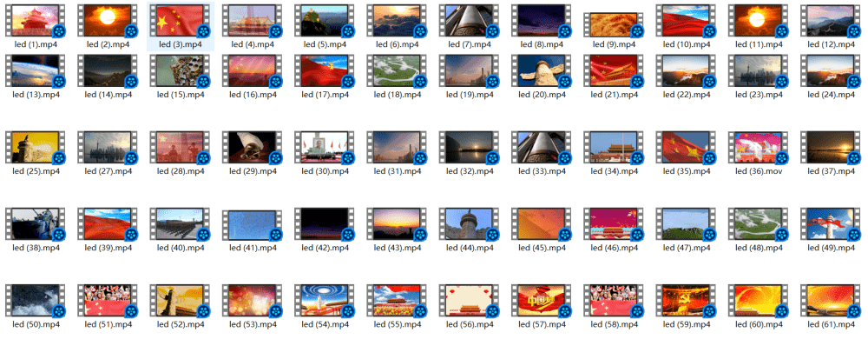
Task: Select the led (20).mp4 video icon
Action: (542, 71)
